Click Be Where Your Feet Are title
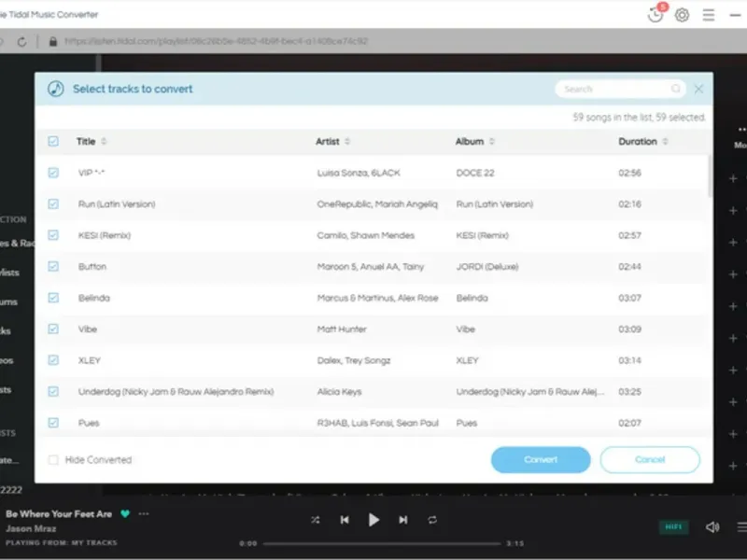 click(x=59, y=514)
